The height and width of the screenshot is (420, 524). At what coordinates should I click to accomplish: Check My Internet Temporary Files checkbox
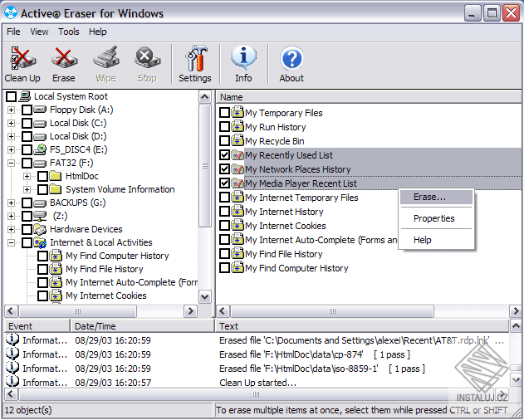coord(224,198)
